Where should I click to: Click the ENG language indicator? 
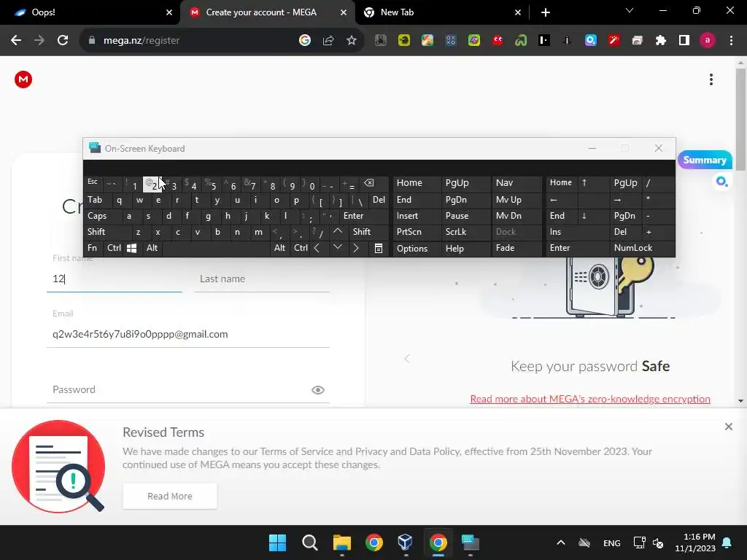(612, 542)
